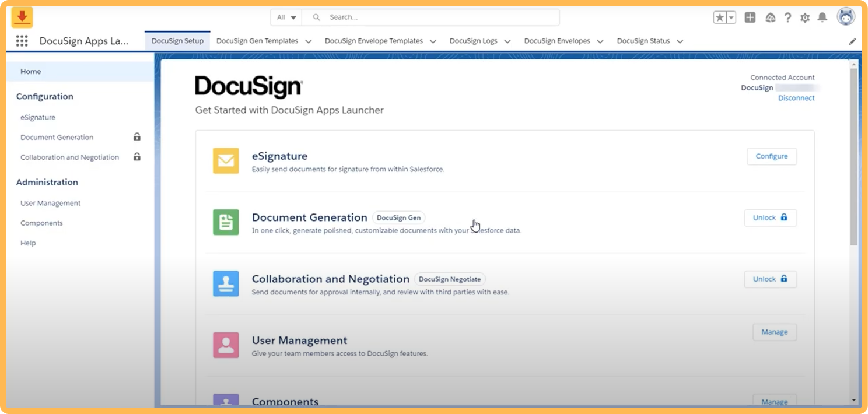This screenshot has width=868, height=414.
Task: Open the favorites list dropdown arrow
Action: click(731, 17)
